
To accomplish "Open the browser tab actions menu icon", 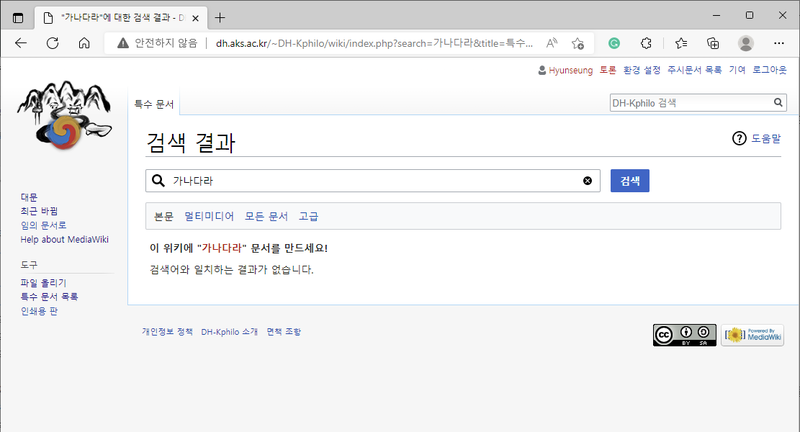I will pos(18,18).
